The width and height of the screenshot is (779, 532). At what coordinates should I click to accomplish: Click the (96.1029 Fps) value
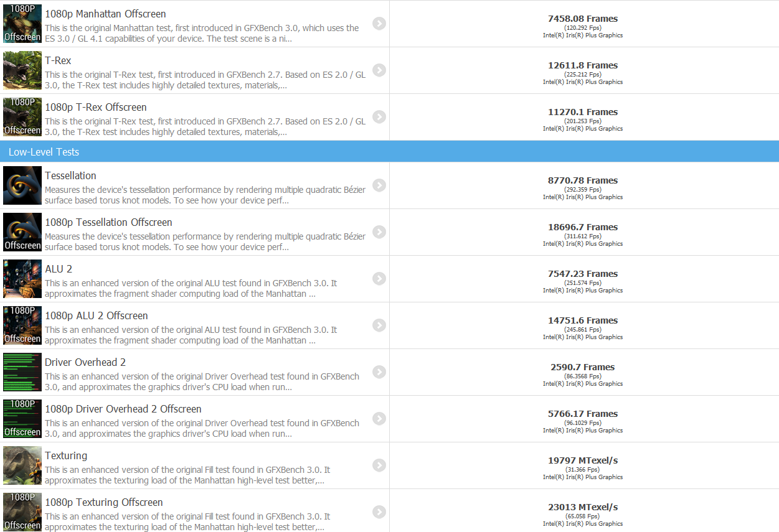pyautogui.click(x=583, y=423)
